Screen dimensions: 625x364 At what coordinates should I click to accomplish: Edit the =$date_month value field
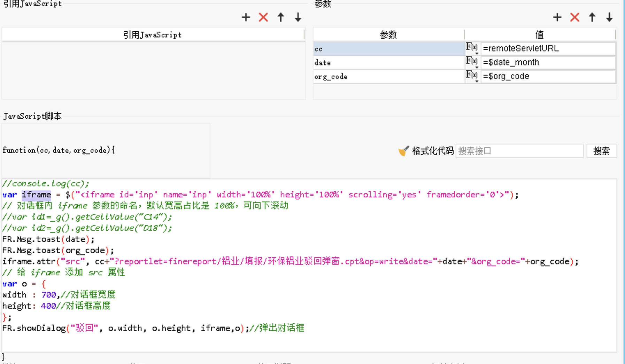pos(548,62)
